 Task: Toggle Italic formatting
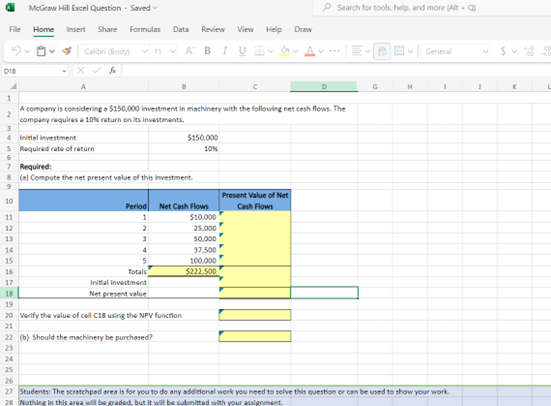(x=225, y=51)
